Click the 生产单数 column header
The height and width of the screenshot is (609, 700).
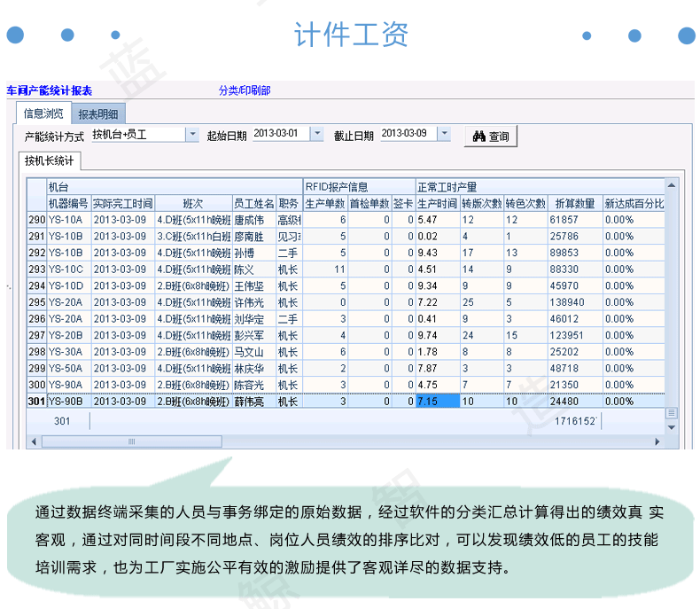point(325,204)
